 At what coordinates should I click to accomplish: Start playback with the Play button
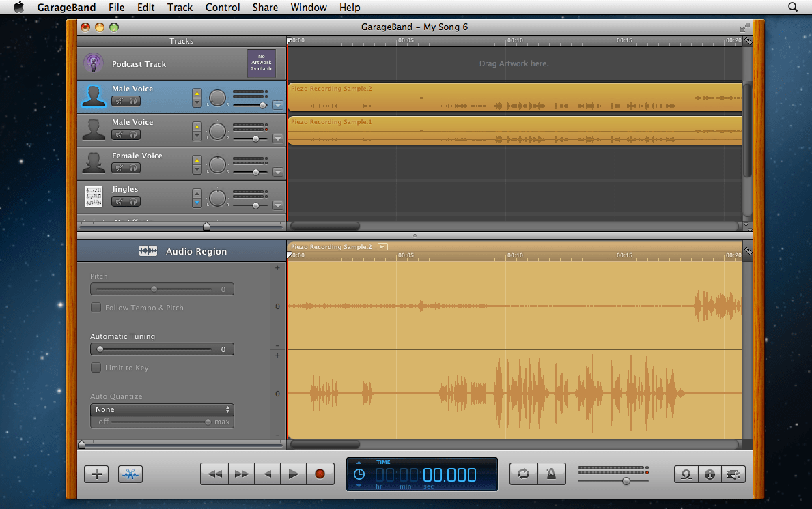pos(293,474)
